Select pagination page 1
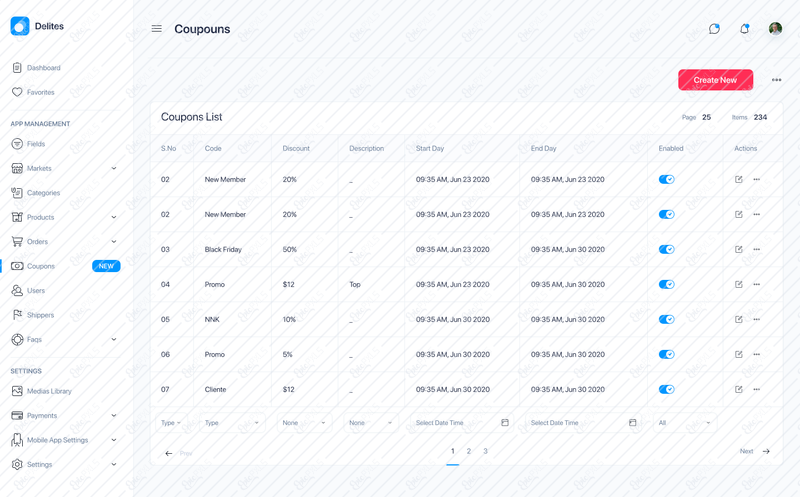Screen dimensions: 800x497 [x=453, y=451]
